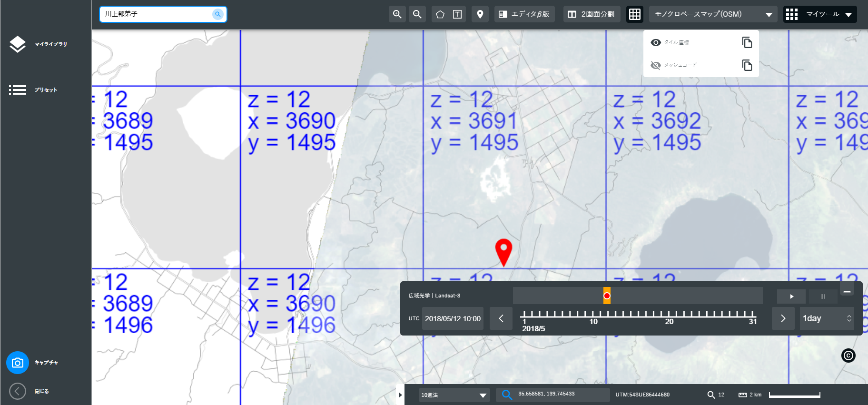The width and height of the screenshot is (868, 405).
Task: Zoom out of the map
Action: (417, 14)
